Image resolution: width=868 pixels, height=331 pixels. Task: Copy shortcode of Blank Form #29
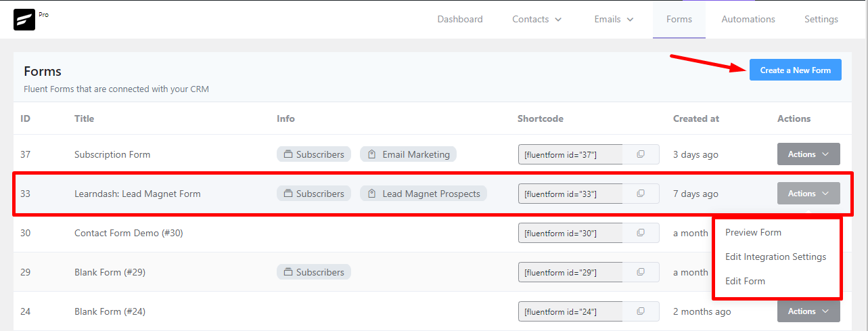coord(640,272)
